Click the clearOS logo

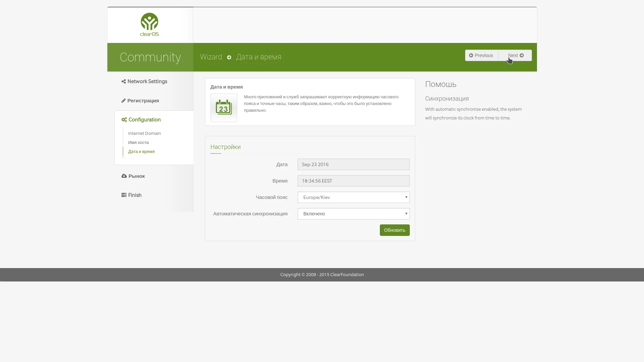(x=149, y=24)
